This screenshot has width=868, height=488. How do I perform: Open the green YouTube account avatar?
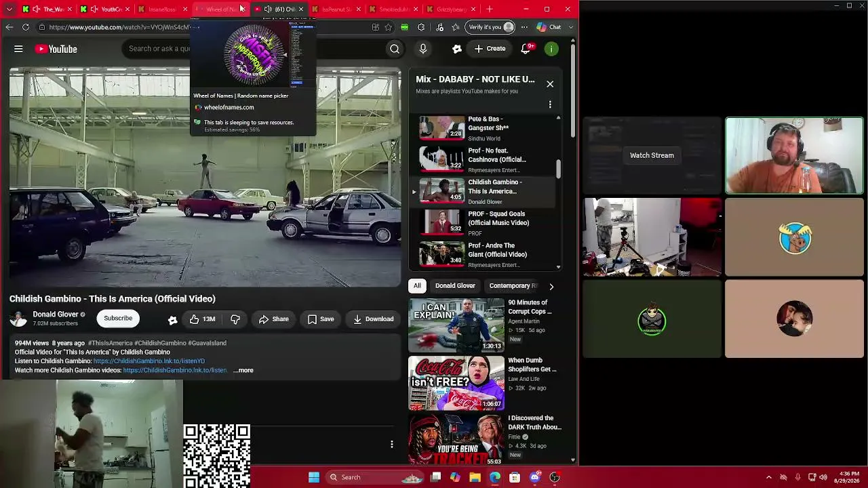552,49
